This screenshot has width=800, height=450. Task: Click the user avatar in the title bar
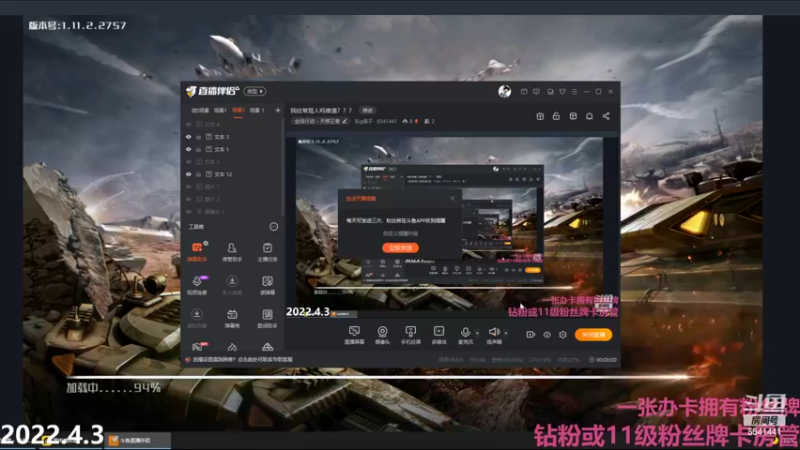tap(505, 91)
